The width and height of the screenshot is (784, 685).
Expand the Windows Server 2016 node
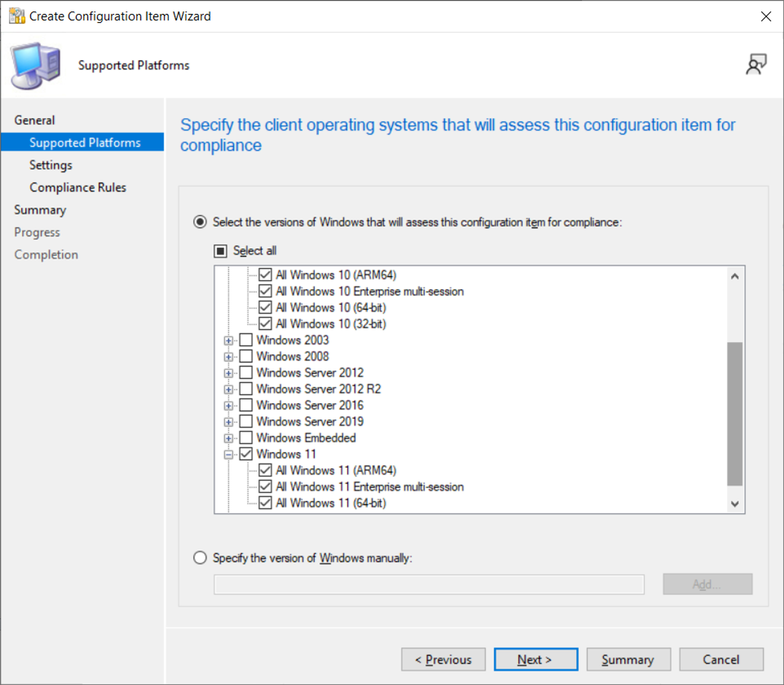228,406
